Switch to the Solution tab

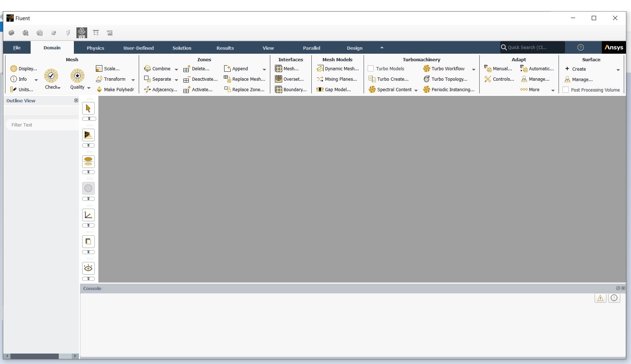coord(182,48)
